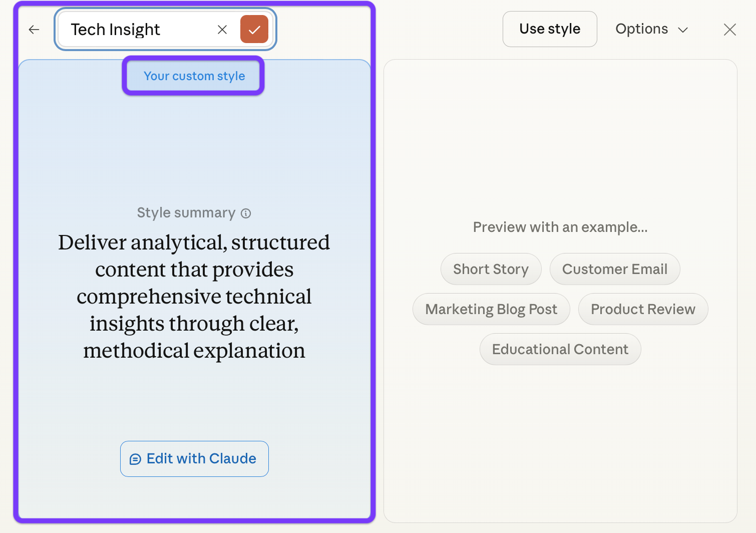Click the Style summary label
The height and width of the screenshot is (533, 756).
click(x=186, y=213)
